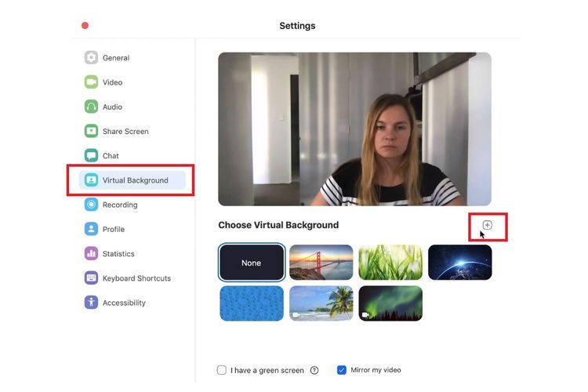Screen dimensions: 588x392
Task: Close the Settings window with red button
Action: 85,26
